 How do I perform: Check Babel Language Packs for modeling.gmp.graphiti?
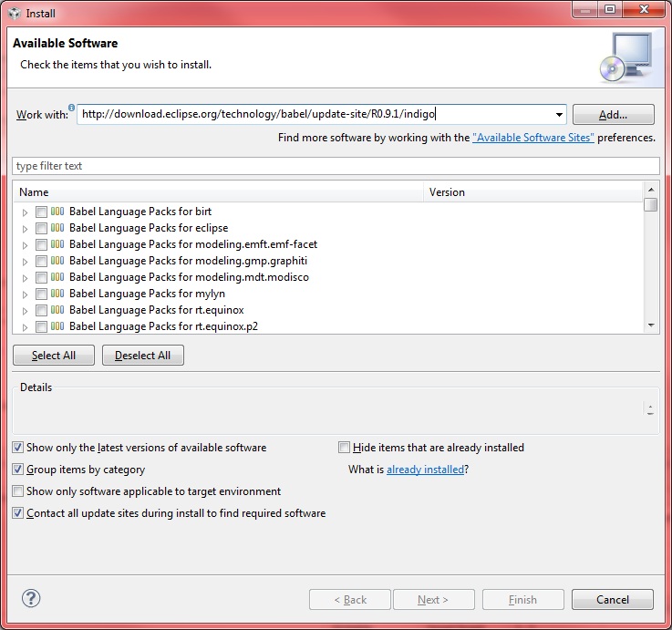(x=42, y=261)
